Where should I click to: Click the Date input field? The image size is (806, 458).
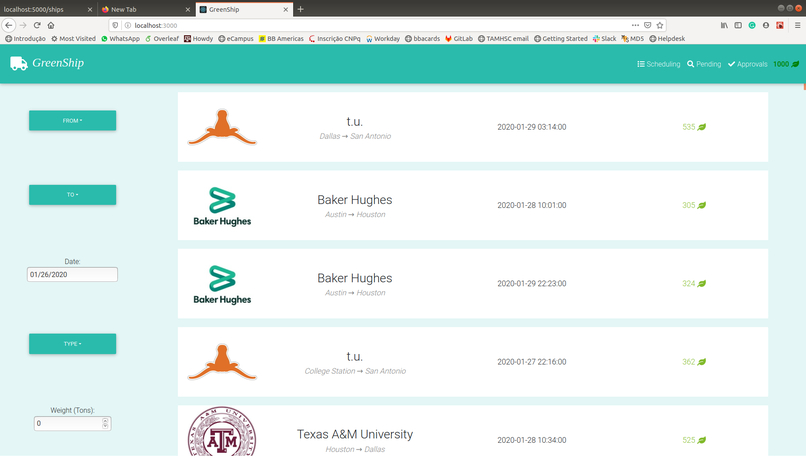coord(72,274)
